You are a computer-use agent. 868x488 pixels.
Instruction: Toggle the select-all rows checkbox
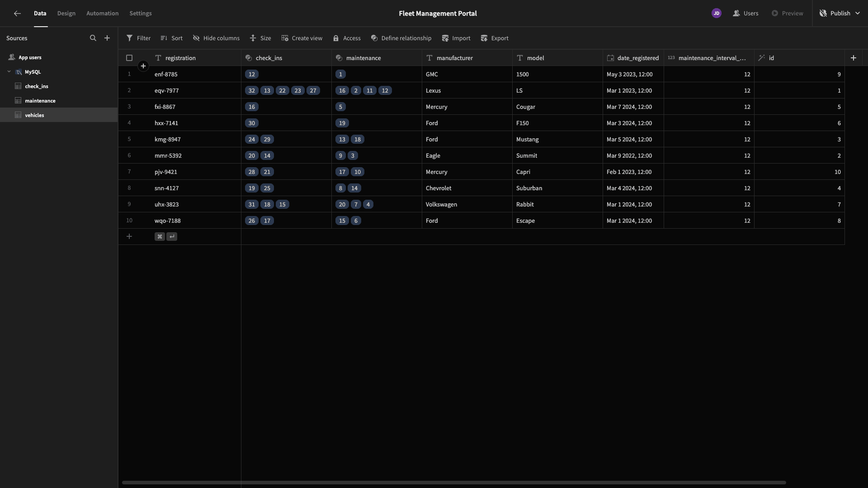click(x=129, y=58)
